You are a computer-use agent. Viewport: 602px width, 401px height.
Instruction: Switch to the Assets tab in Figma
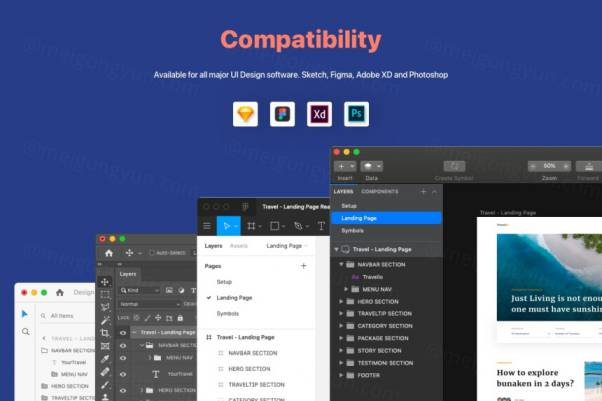coord(239,245)
